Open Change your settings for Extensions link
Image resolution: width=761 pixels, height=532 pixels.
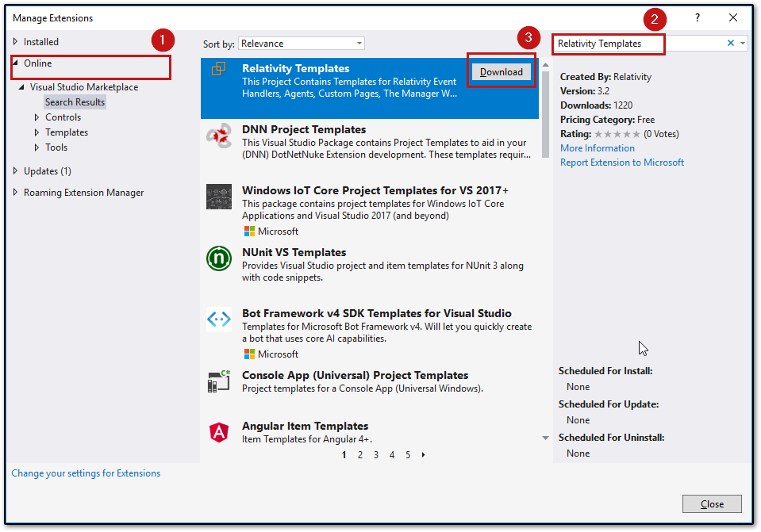86,473
